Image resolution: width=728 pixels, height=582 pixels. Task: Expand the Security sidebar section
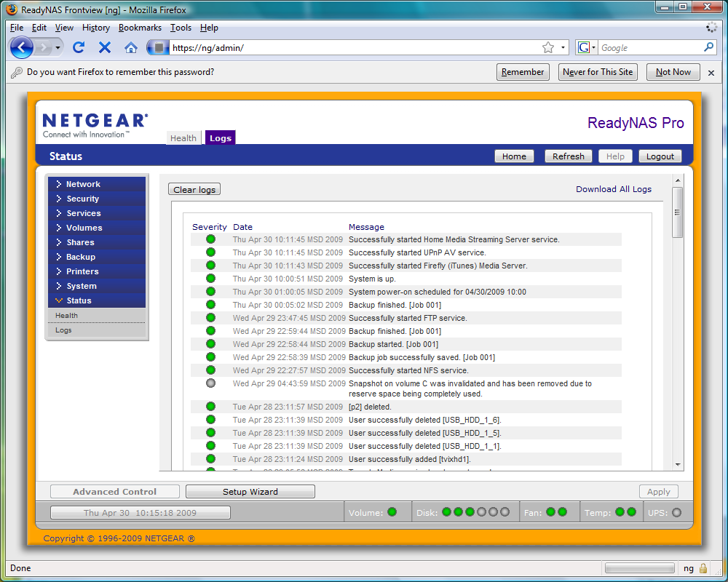[x=97, y=199]
